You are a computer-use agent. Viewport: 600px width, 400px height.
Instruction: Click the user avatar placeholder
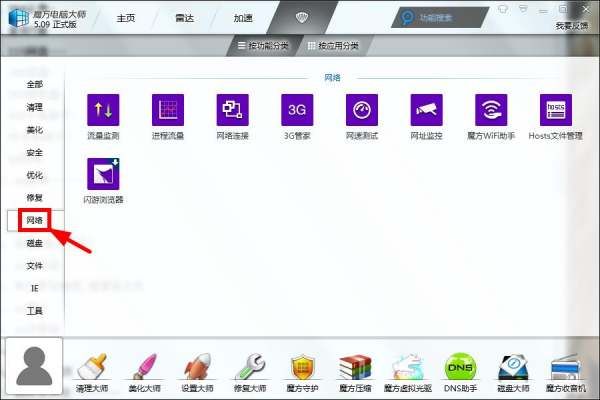click(x=34, y=366)
